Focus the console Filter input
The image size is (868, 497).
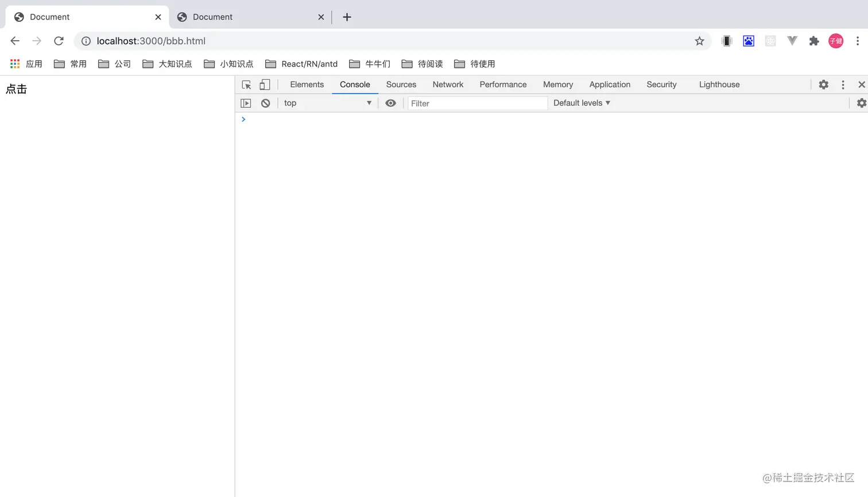coord(478,103)
